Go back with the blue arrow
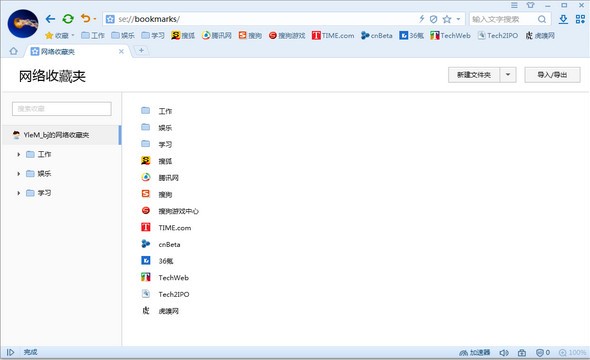The image size is (590, 360). click(x=50, y=19)
